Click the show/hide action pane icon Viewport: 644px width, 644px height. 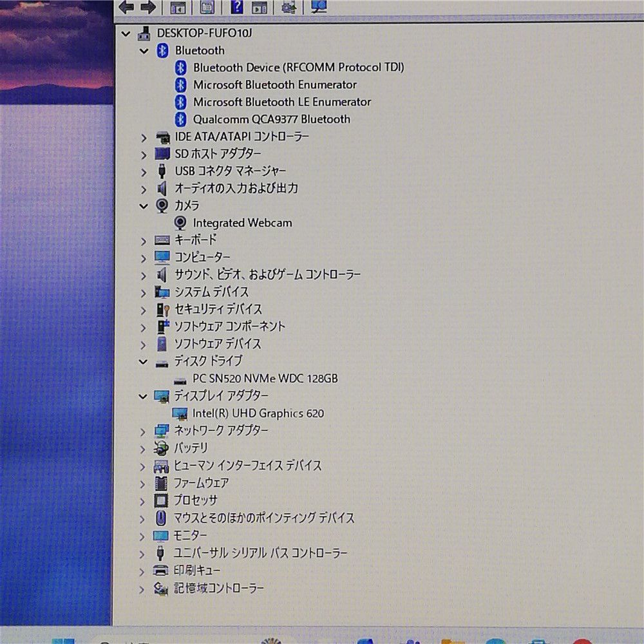259,8
